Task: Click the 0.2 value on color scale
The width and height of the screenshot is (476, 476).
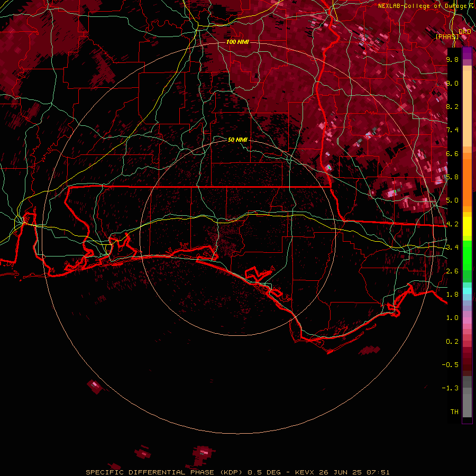Action: point(452,342)
